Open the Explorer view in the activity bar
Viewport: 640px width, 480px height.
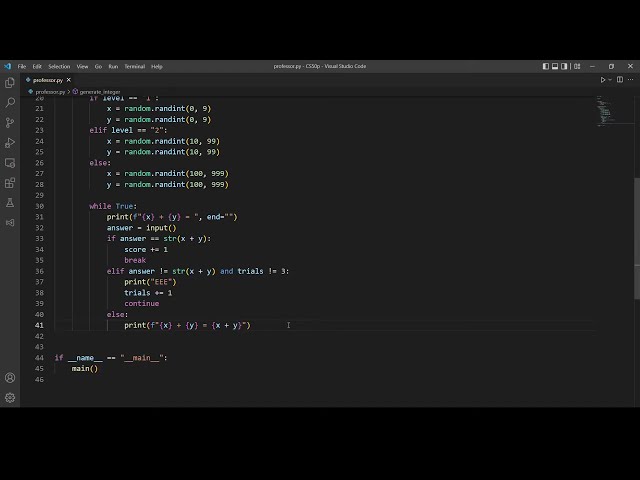pos(10,83)
